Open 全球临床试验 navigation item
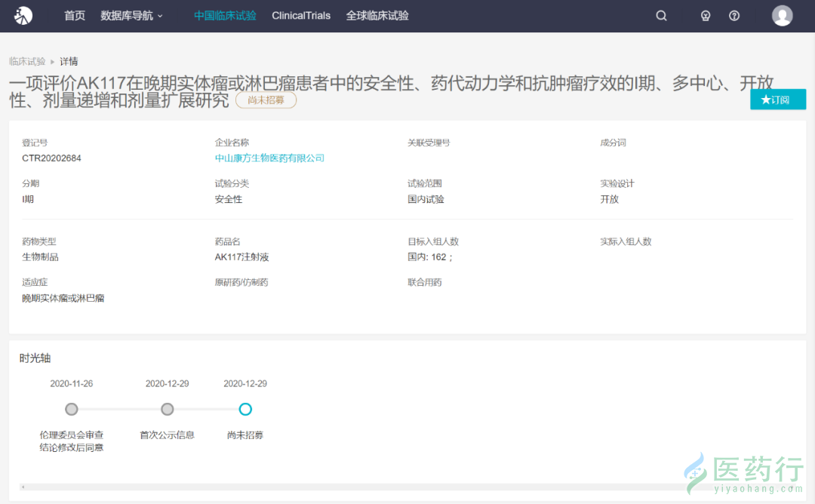The width and height of the screenshot is (815, 504). (377, 16)
